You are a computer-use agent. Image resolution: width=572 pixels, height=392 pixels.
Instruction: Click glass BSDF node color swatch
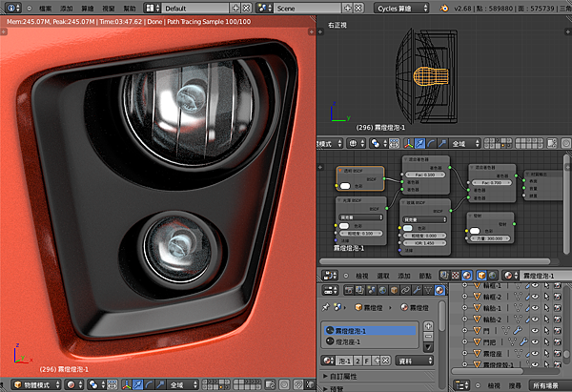click(x=408, y=228)
